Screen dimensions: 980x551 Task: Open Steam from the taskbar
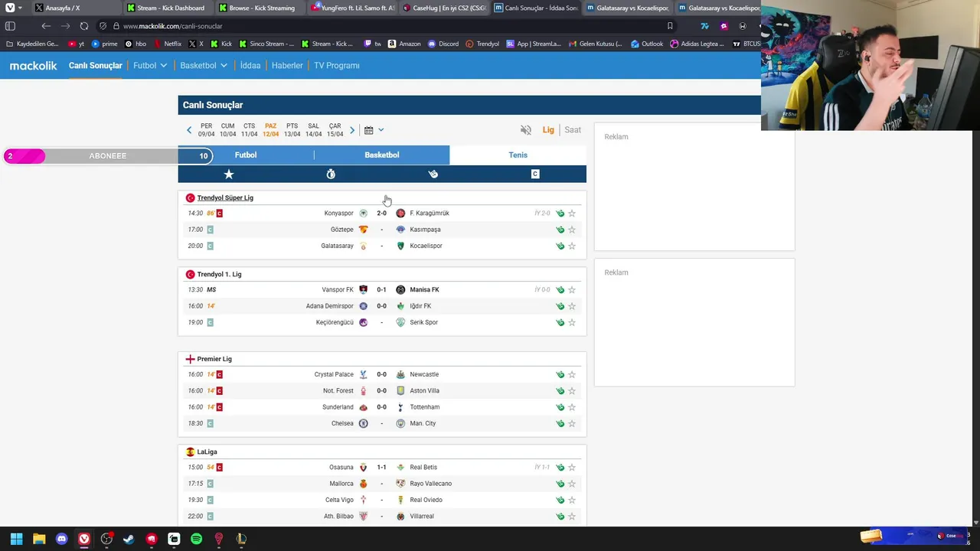129,539
